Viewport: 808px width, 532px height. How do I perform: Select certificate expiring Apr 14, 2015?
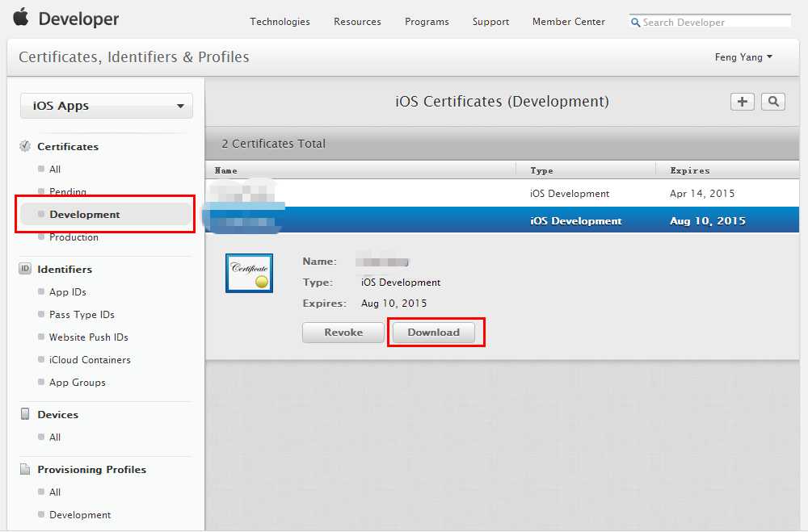click(502, 194)
